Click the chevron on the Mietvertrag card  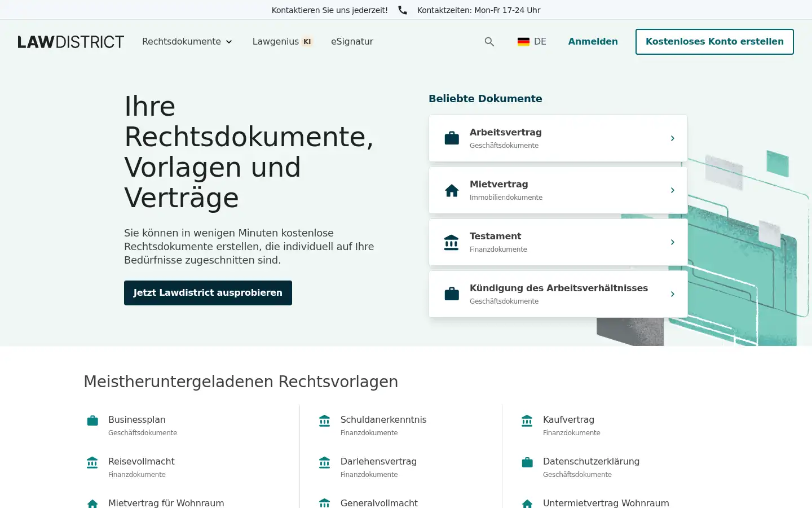(673, 190)
